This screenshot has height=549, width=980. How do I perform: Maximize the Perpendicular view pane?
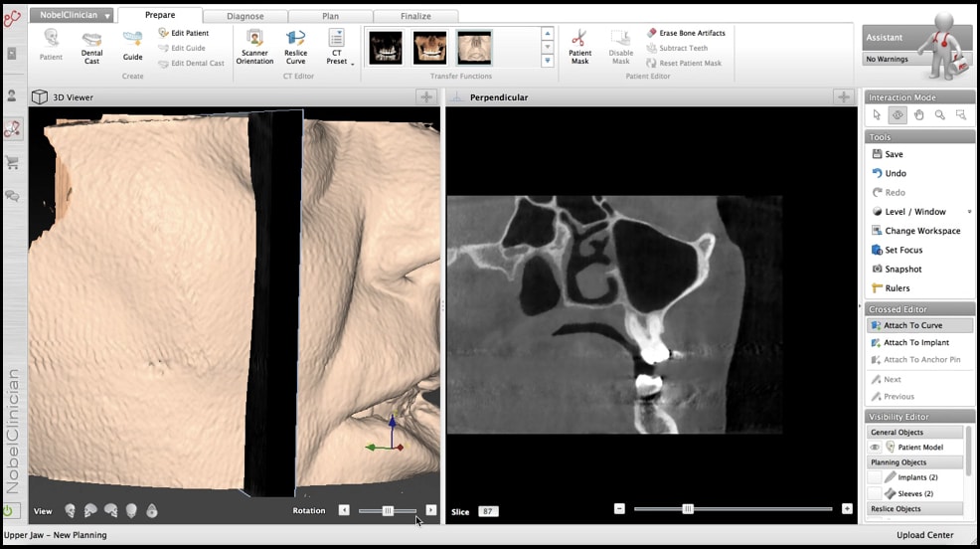coord(844,96)
